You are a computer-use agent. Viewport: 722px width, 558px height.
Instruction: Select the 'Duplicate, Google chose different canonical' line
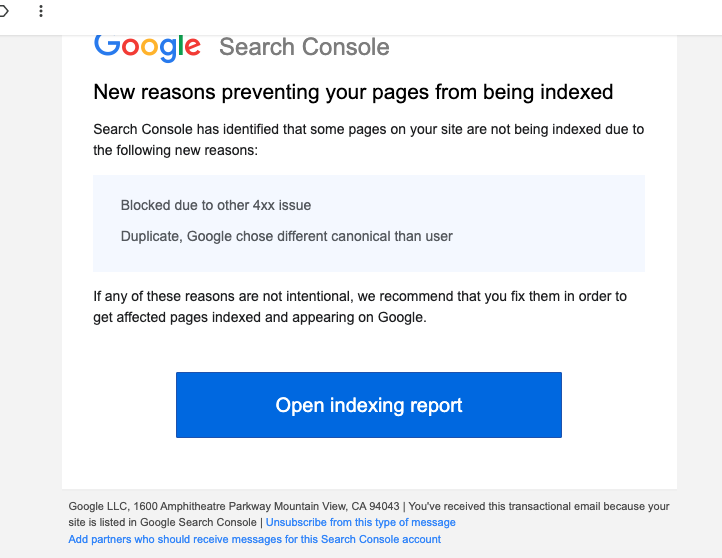pyautogui.click(x=287, y=236)
